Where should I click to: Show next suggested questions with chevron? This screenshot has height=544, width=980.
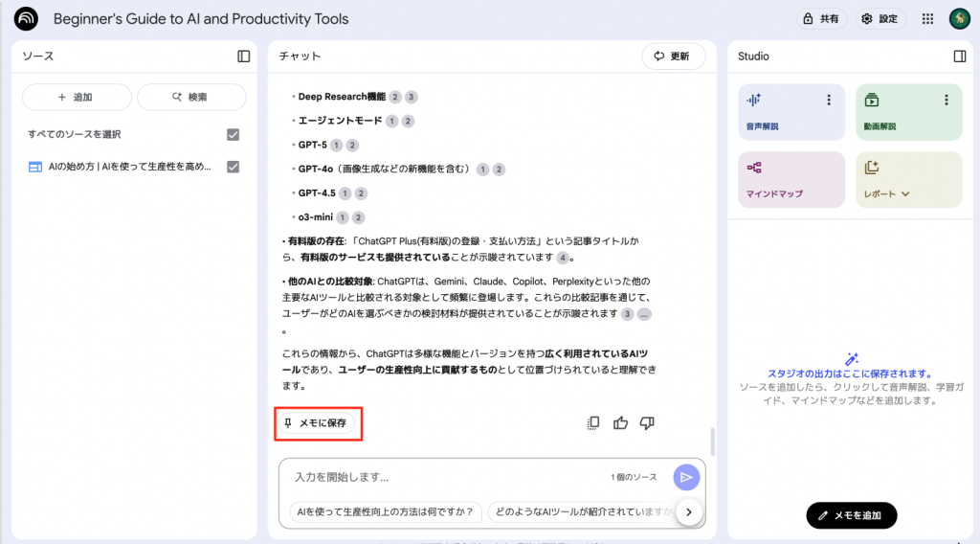click(x=688, y=512)
